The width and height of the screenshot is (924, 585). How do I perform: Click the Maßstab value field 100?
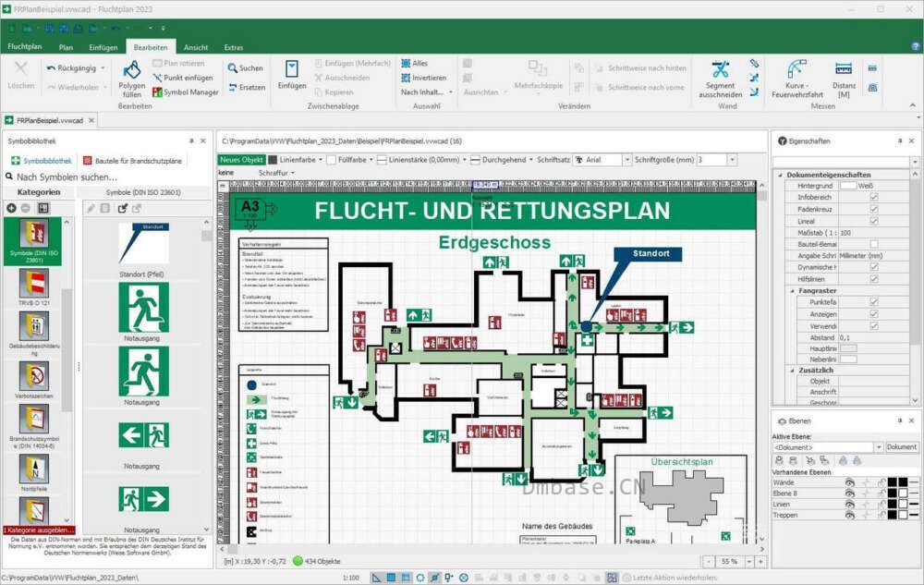pos(874,233)
